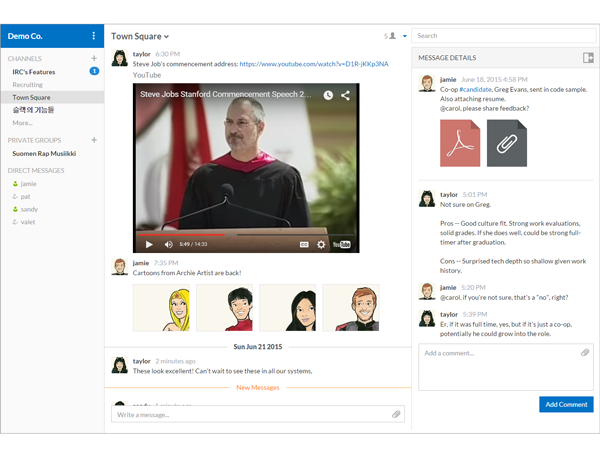Expand the member list dropdown arrow

coord(404,36)
